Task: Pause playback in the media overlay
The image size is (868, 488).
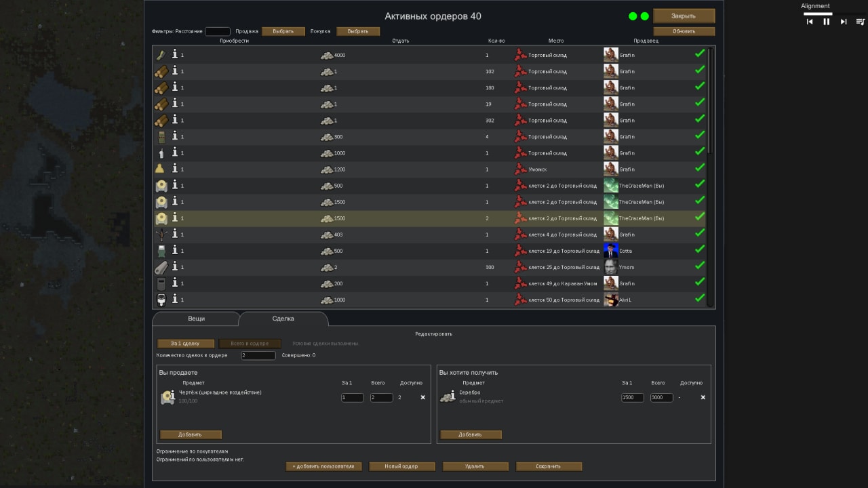Action: point(826,22)
